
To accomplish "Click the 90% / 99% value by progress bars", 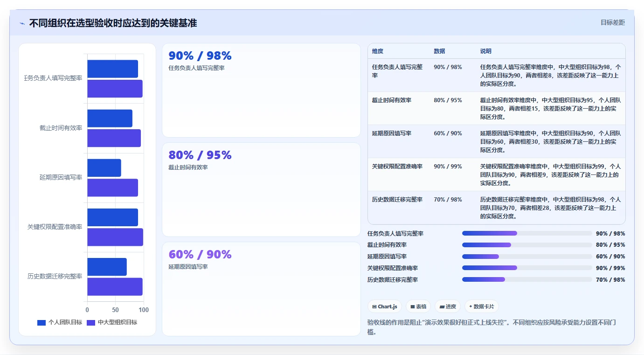I will 610,268.
